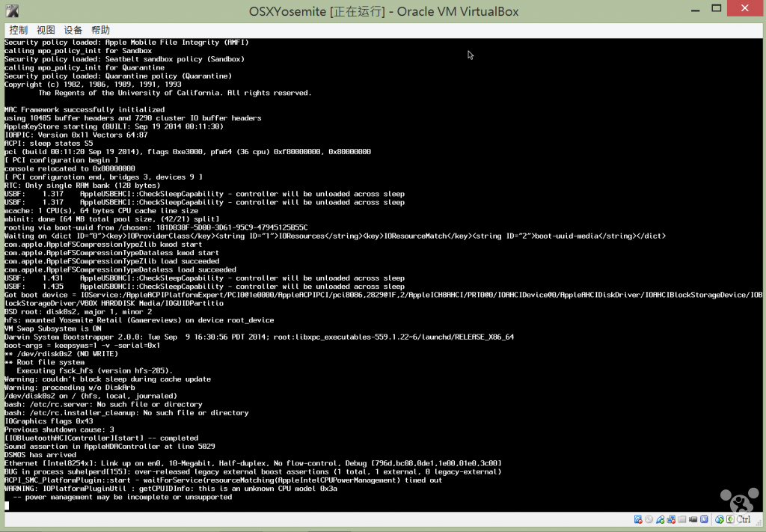Click 'IOAPIC: Version 0x11 Vectors 64:87' line

[76, 135]
